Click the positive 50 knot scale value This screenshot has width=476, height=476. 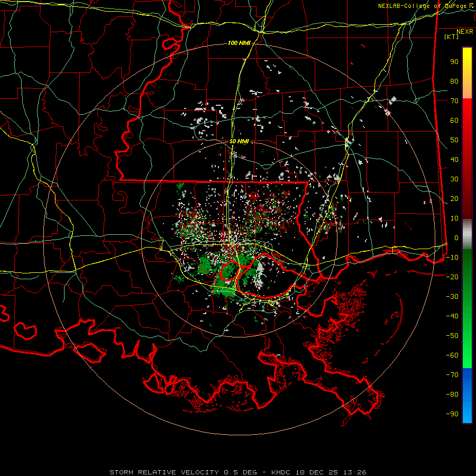(454, 140)
